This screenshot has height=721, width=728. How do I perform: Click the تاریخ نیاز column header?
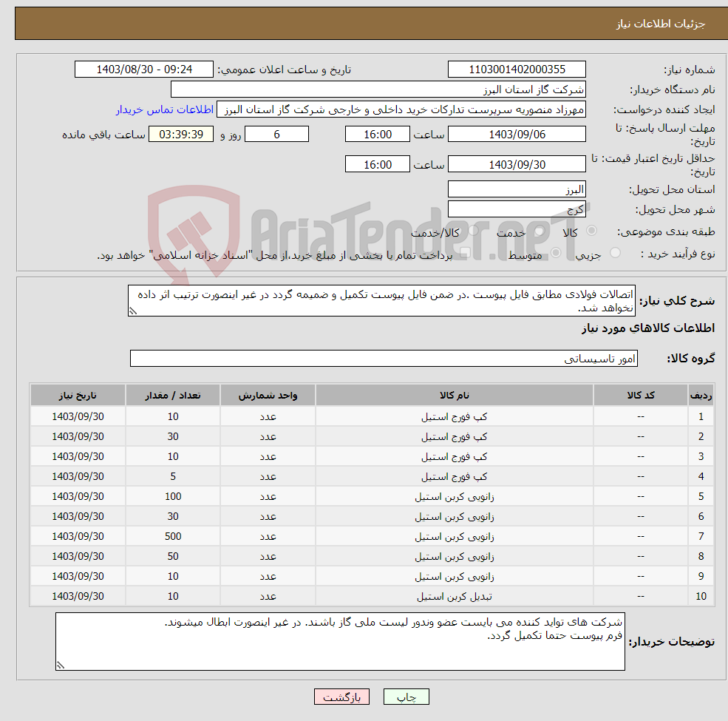78,396
